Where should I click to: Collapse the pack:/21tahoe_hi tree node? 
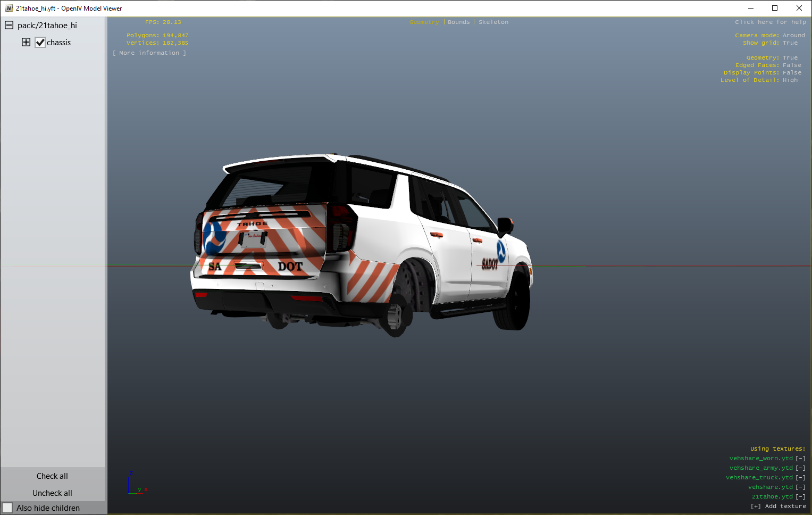[x=9, y=25]
